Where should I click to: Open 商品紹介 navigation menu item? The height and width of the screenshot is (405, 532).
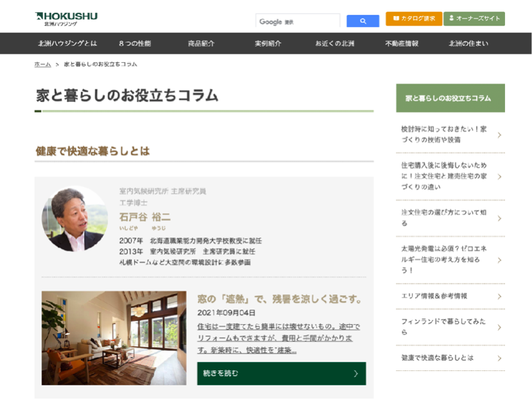click(201, 44)
